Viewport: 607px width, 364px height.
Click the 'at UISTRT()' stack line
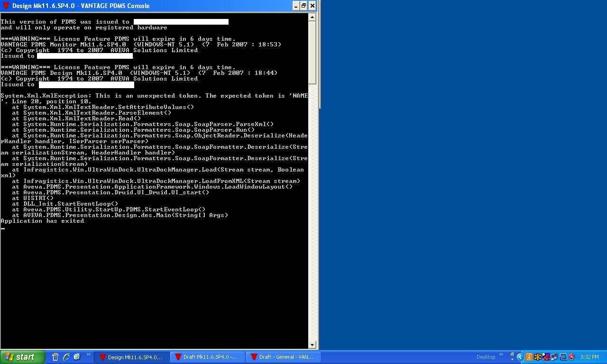click(33, 198)
